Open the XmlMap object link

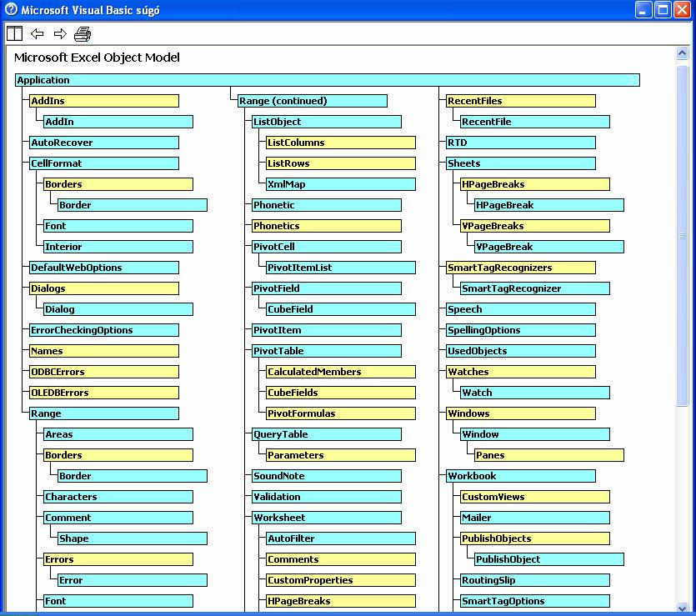pos(341,184)
